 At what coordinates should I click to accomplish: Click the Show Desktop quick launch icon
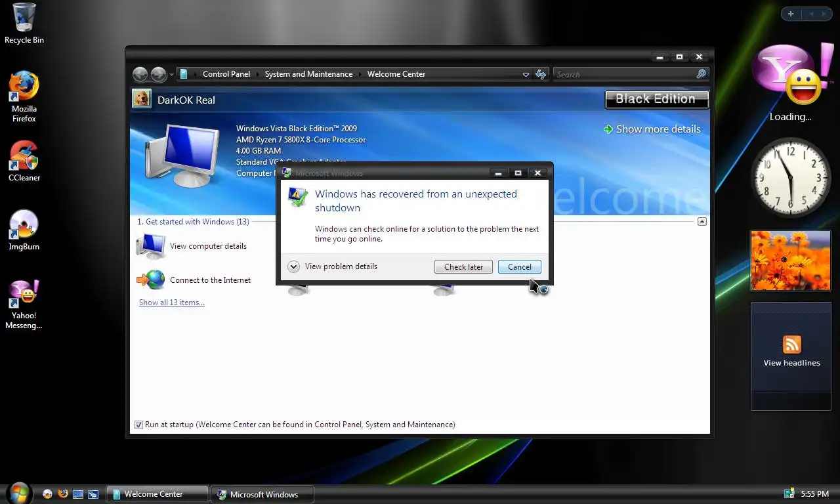click(x=78, y=494)
